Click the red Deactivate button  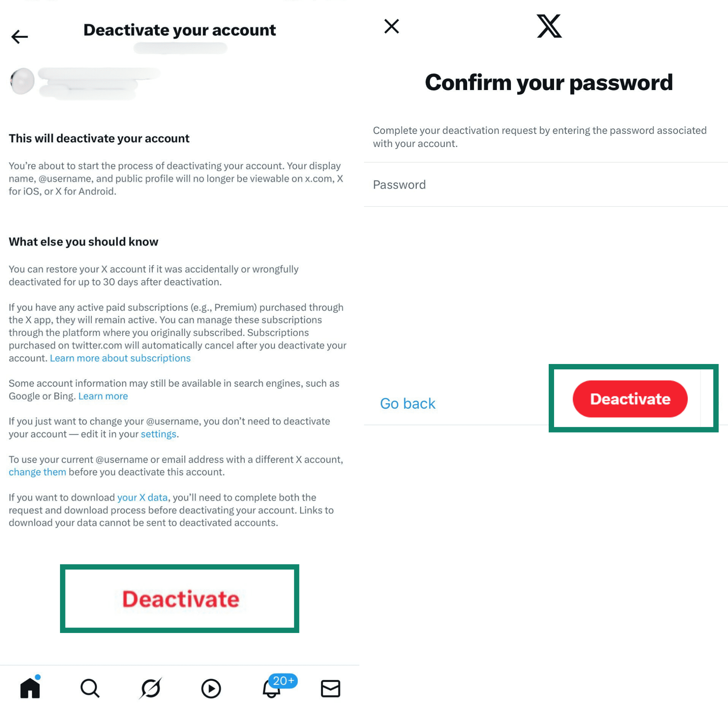pyautogui.click(x=180, y=599)
